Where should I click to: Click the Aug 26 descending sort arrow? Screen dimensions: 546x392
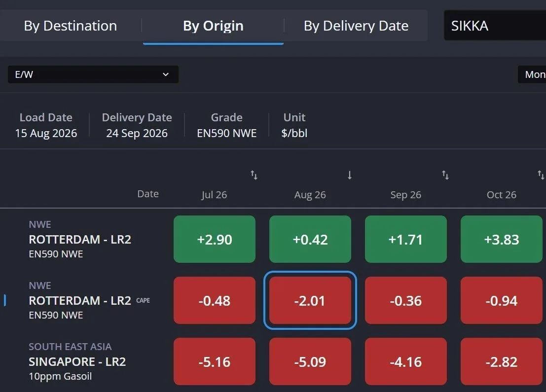pos(350,175)
